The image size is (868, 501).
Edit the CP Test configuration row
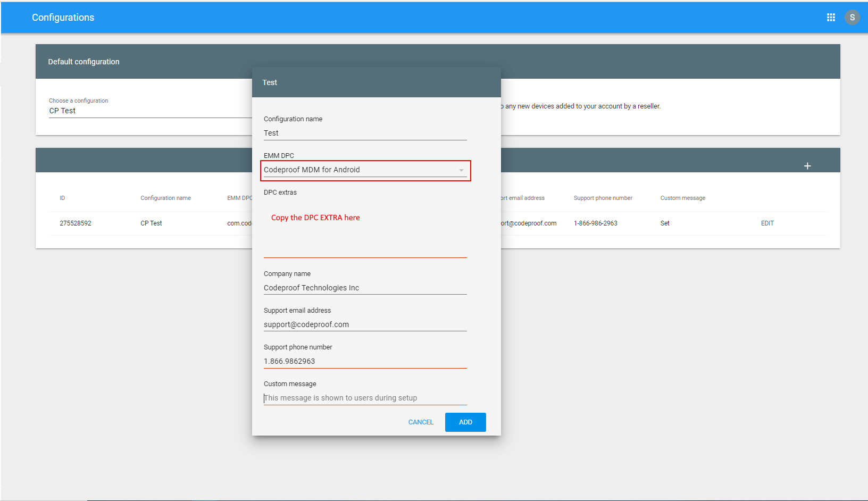(x=767, y=223)
